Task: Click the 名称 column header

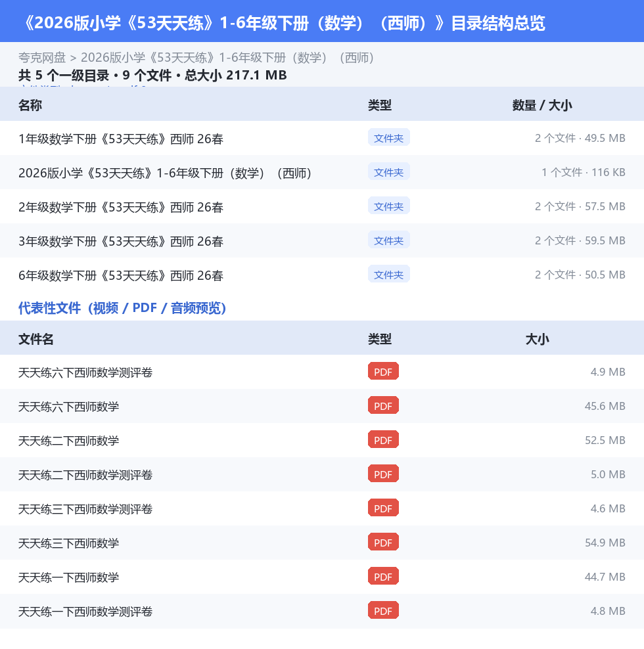Action: 30,105
